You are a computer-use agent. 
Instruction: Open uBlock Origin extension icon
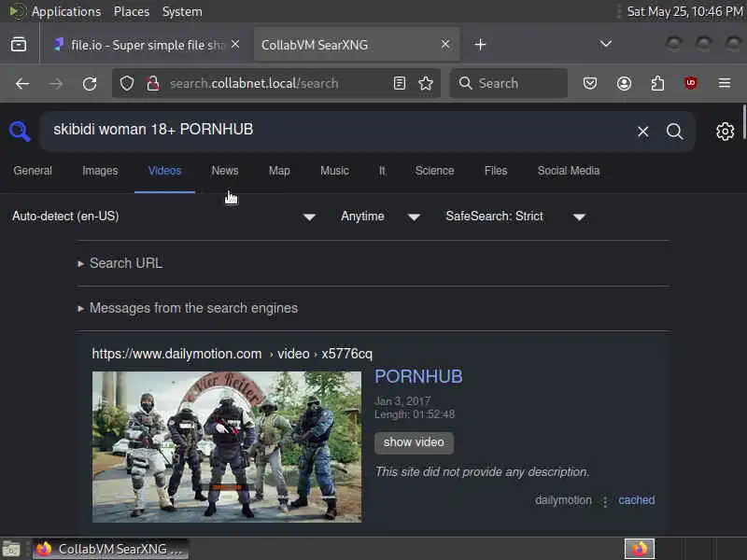coord(691,83)
